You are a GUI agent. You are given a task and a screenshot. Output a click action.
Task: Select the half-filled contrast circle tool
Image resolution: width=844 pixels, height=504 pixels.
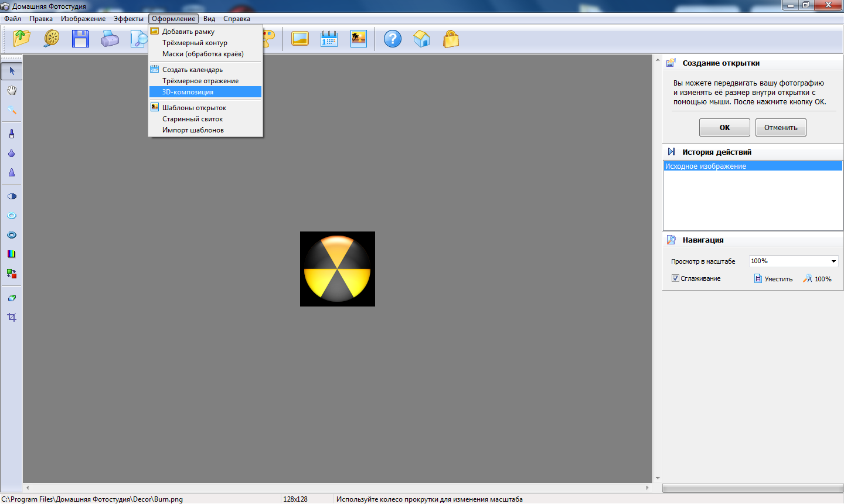(x=12, y=196)
